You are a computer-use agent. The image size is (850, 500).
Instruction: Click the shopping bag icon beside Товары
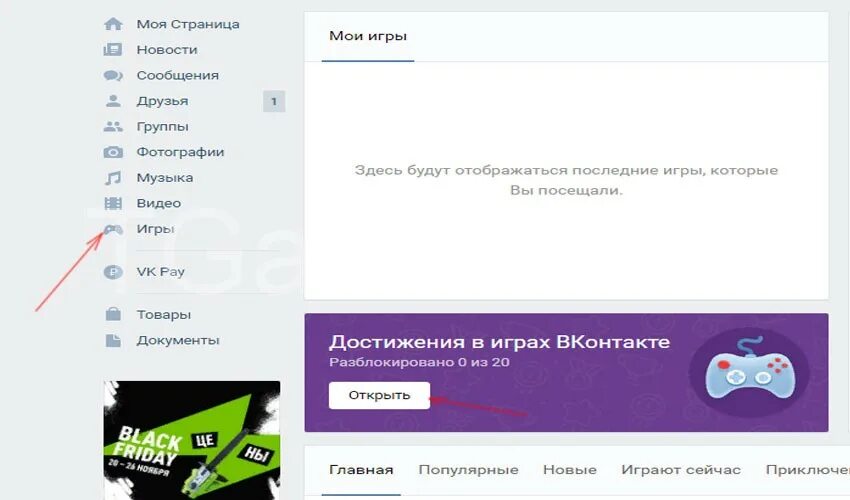(113, 314)
